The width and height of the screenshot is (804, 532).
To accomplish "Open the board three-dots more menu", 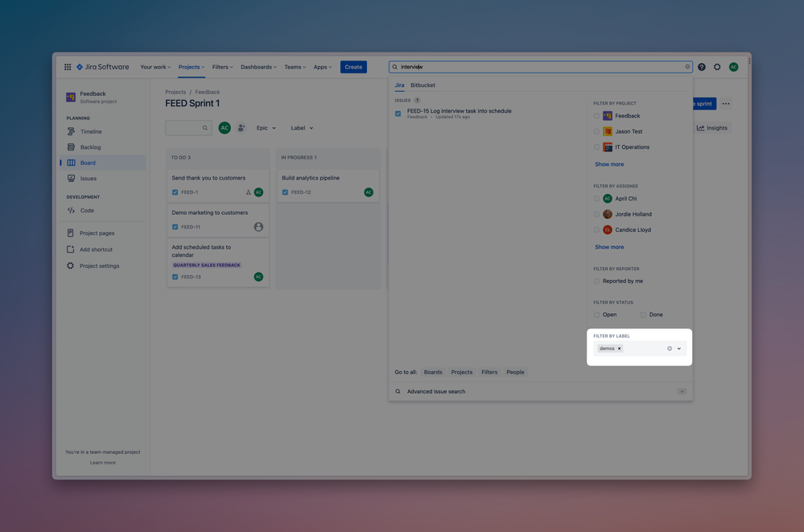I will click(726, 104).
